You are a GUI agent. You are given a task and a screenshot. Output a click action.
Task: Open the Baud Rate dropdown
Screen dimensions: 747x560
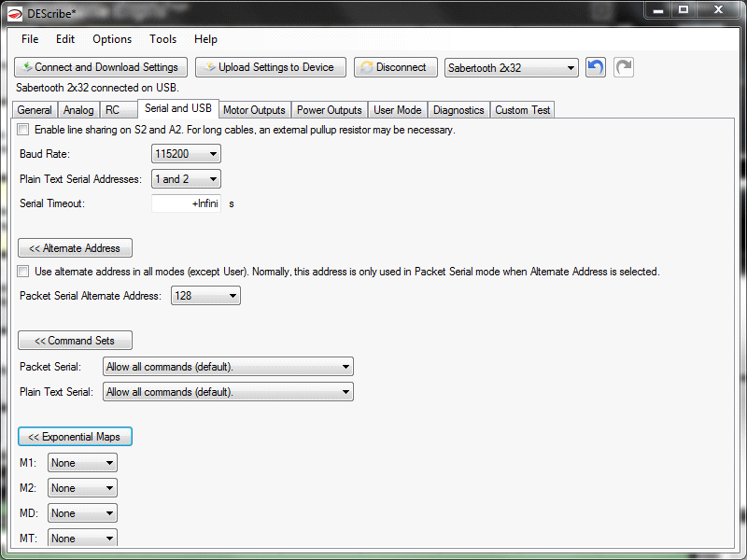click(186, 154)
